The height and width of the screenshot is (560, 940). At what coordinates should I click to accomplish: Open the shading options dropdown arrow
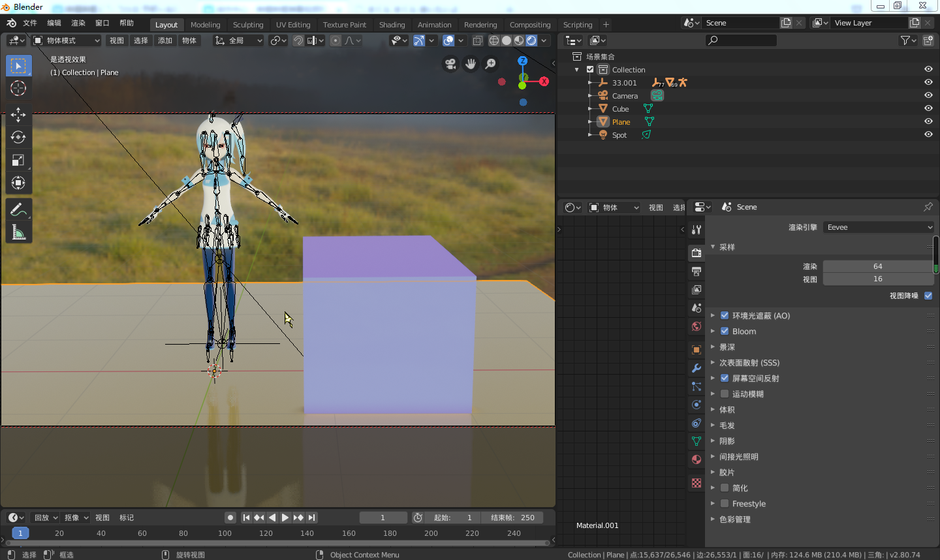tap(544, 40)
